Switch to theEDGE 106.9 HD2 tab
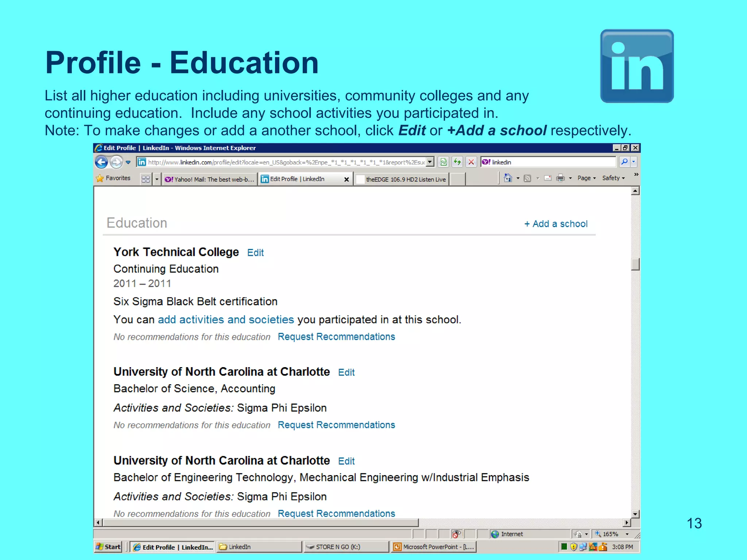Image resolution: width=747 pixels, height=560 pixels. coord(401,179)
